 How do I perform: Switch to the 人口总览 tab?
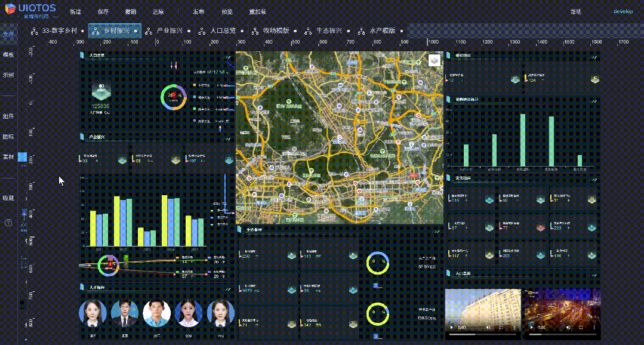pos(222,31)
